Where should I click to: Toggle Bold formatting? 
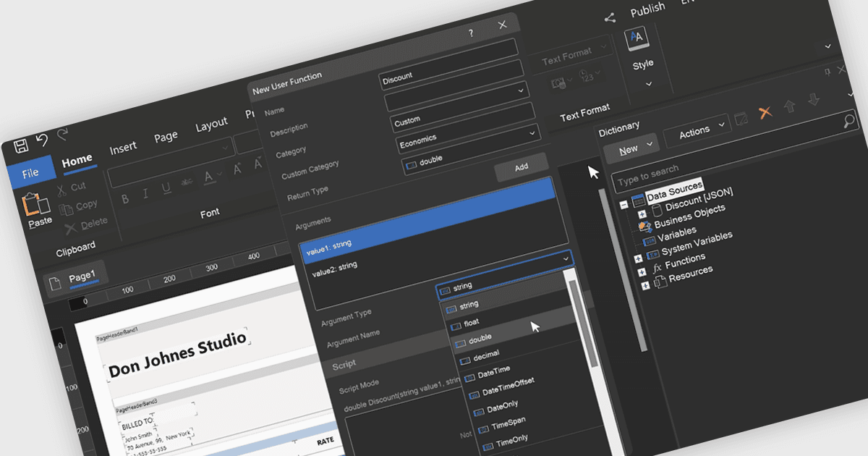point(125,198)
